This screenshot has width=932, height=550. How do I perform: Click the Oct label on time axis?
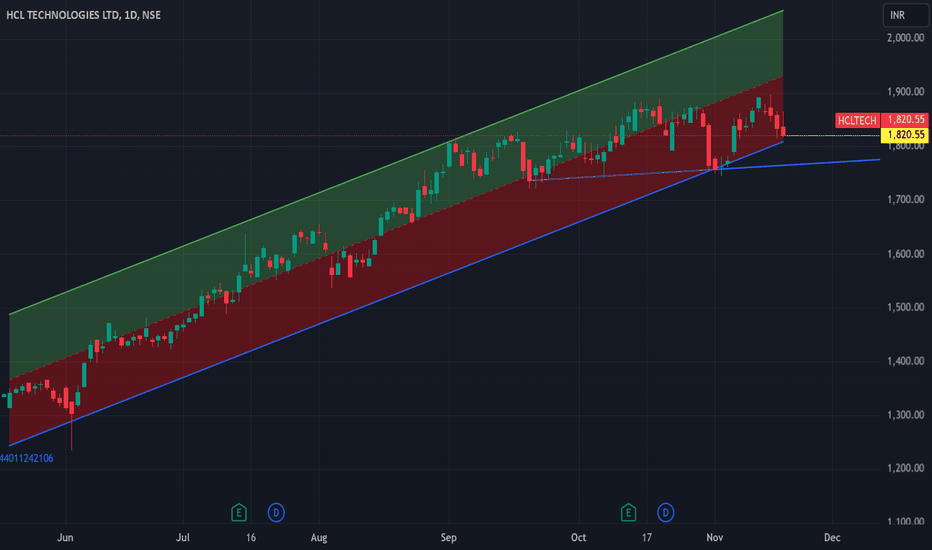[578, 538]
